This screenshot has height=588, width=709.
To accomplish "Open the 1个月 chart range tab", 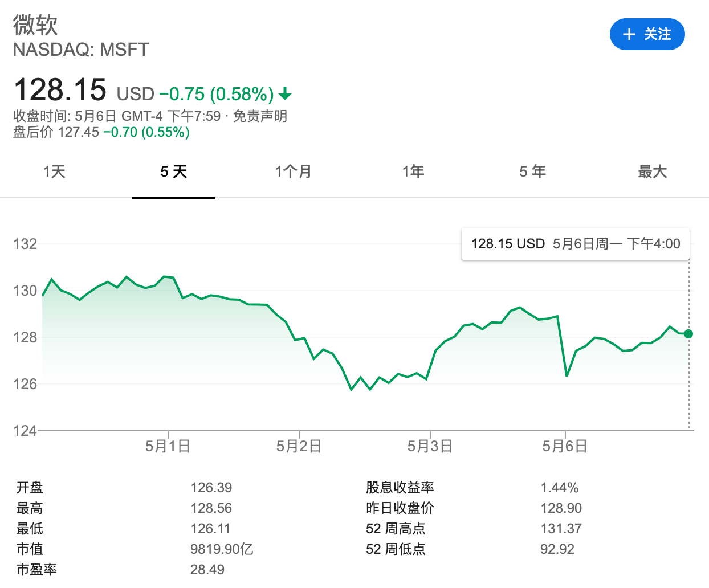I will (x=294, y=171).
